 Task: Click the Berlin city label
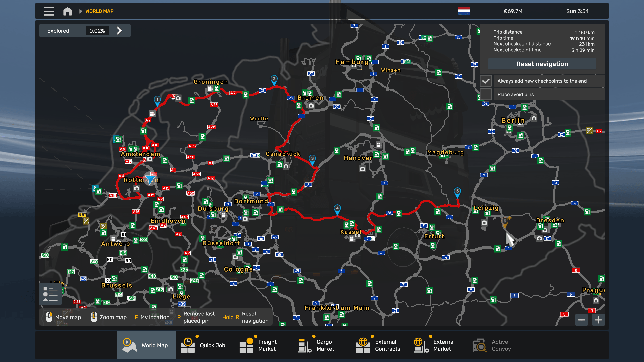coord(513,121)
